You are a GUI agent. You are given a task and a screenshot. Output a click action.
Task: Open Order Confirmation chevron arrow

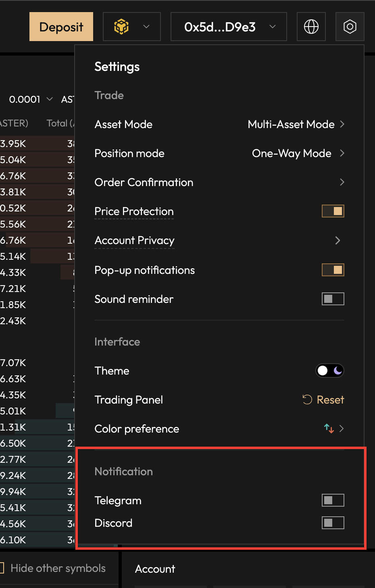[342, 182]
